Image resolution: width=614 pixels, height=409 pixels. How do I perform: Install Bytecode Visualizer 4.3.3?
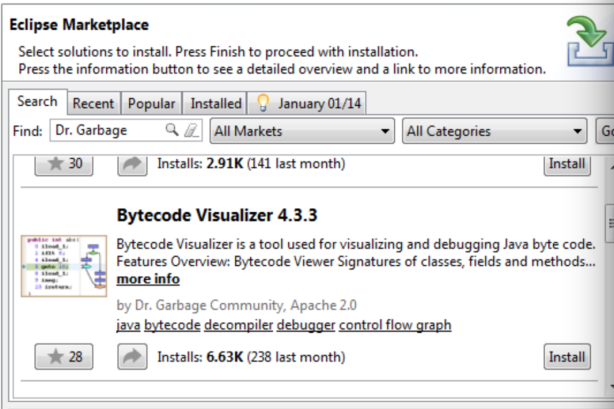pos(567,357)
